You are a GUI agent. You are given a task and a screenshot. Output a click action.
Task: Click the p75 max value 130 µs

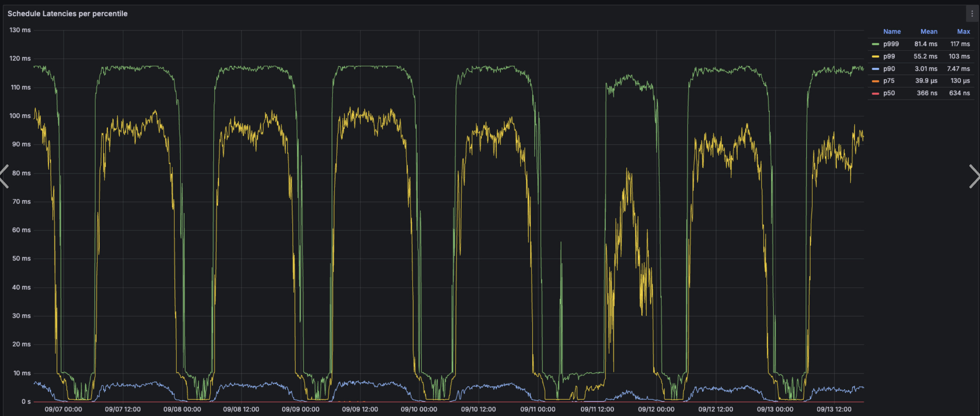pyautogui.click(x=960, y=80)
